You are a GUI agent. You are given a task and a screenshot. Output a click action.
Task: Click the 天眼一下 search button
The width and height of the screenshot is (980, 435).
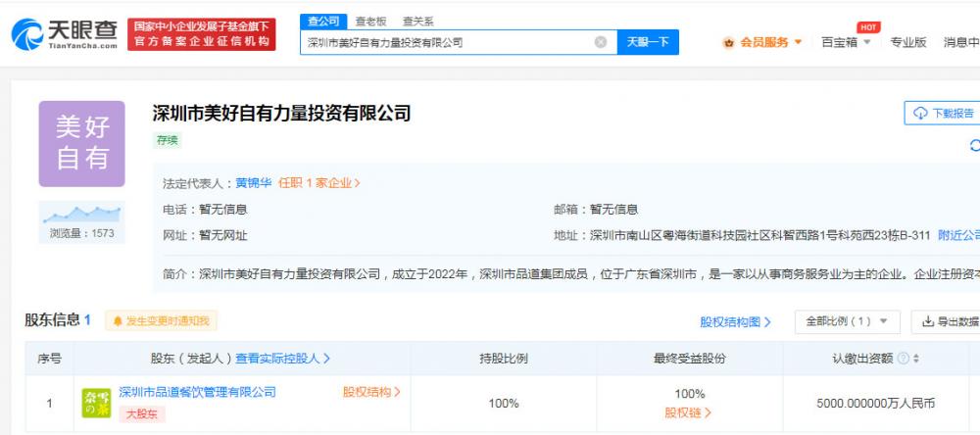(648, 42)
